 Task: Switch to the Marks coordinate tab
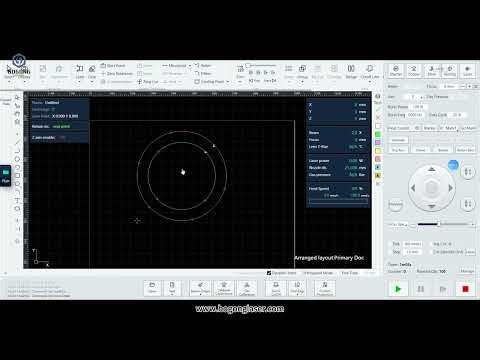tap(431, 128)
